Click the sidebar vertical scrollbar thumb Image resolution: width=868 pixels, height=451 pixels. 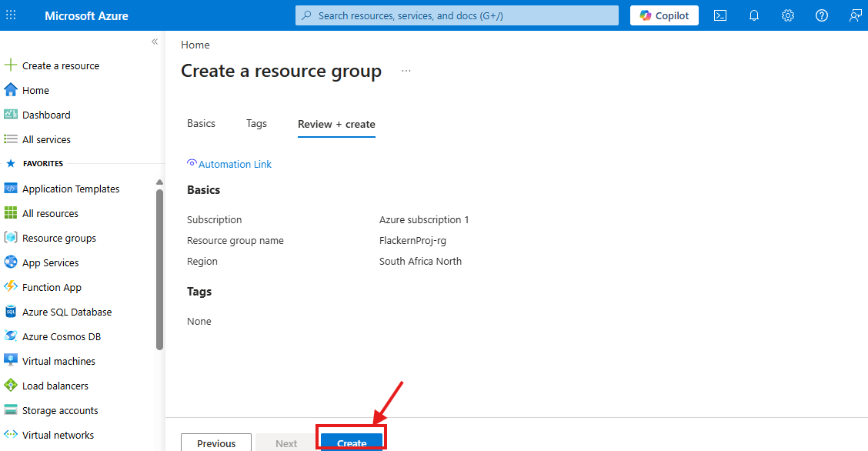(159, 270)
